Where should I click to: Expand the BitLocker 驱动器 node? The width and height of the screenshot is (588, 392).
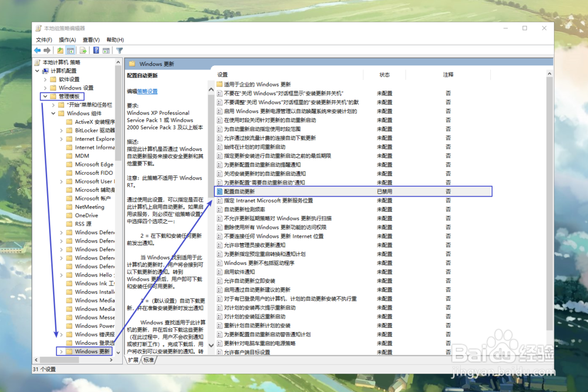point(62,130)
